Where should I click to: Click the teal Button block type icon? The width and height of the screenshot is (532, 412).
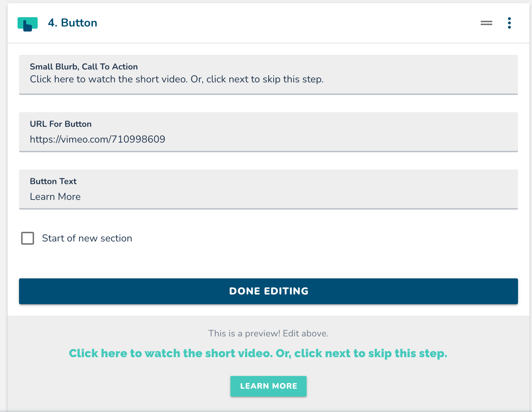point(28,24)
